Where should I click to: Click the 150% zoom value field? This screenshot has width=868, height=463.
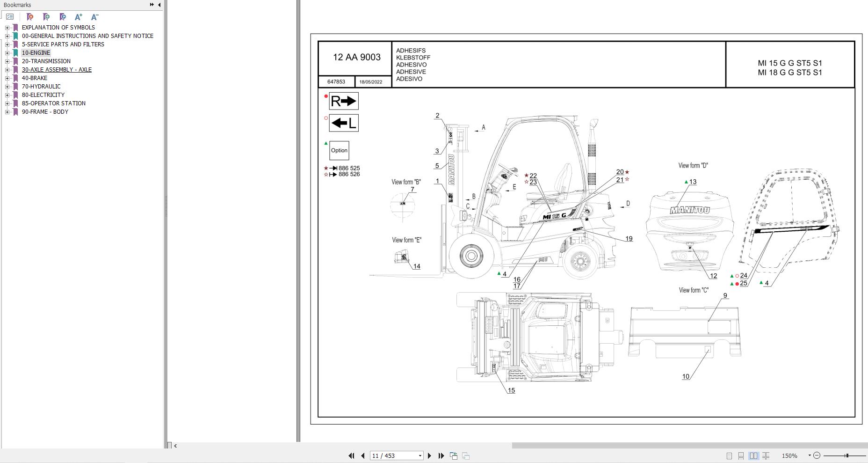789,456
